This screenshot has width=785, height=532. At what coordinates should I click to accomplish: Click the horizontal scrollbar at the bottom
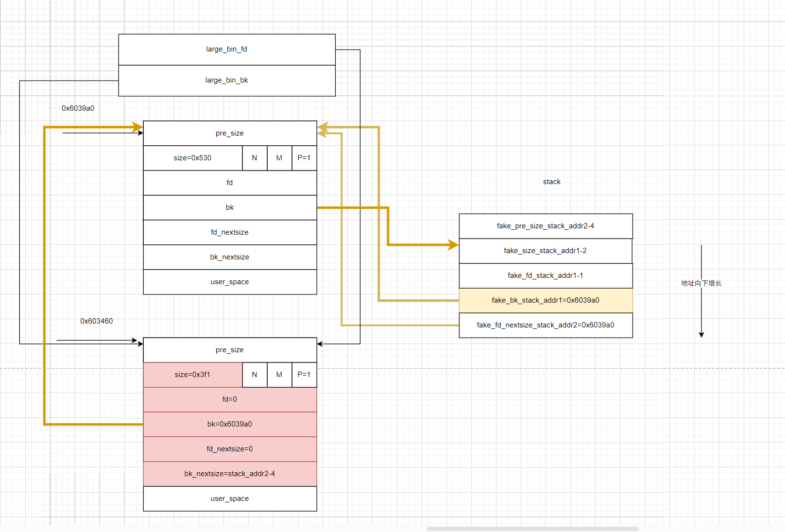[x=532, y=529]
